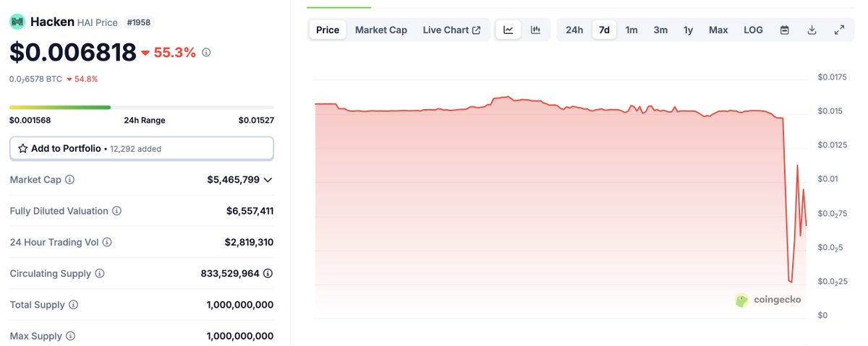The image size is (868, 346).
Task: Set chart range to 1m
Action: tap(631, 30)
